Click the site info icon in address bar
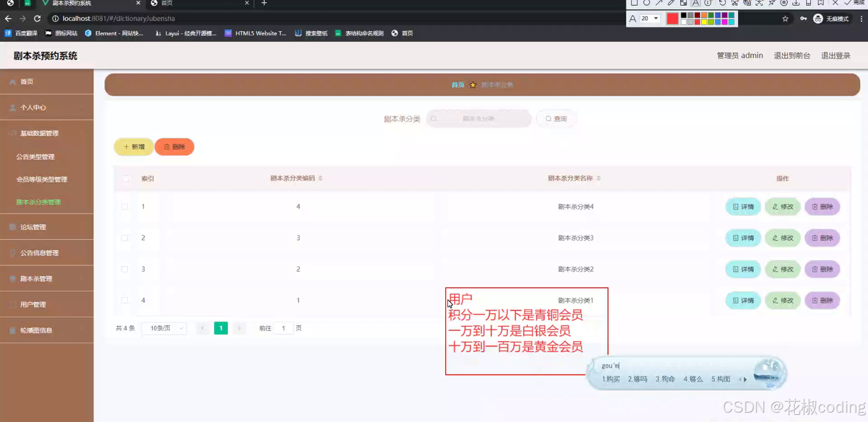 click(55, 19)
